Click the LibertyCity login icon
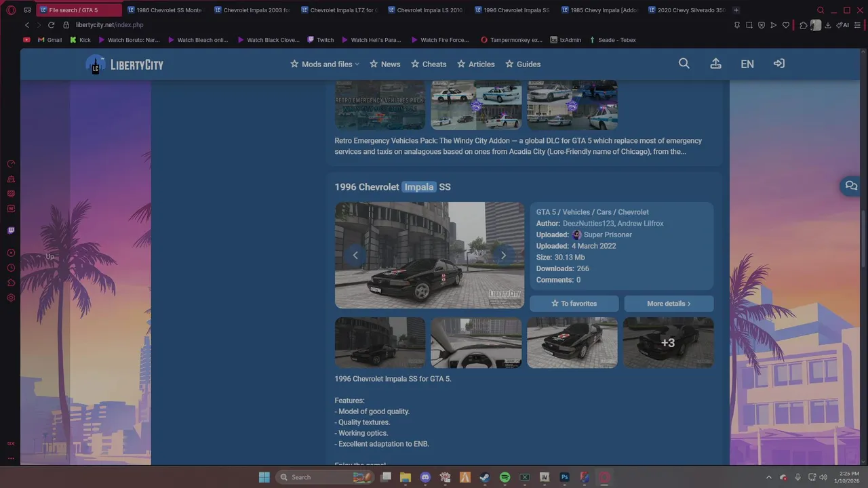 tap(779, 64)
